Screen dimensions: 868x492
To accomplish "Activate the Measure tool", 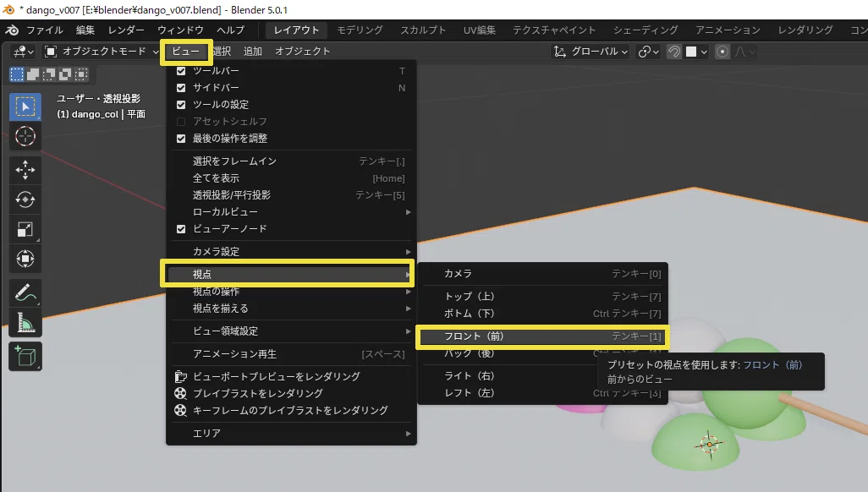I will click(x=25, y=323).
